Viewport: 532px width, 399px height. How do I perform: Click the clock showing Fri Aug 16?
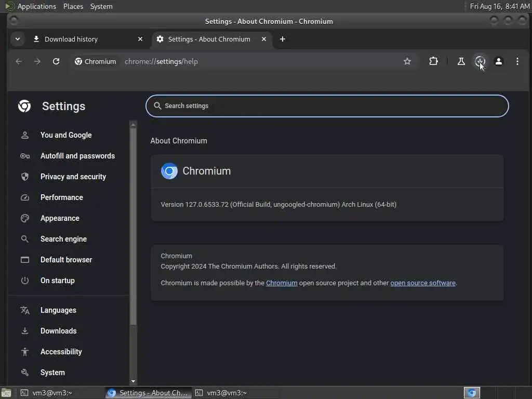(x=499, y=6)
